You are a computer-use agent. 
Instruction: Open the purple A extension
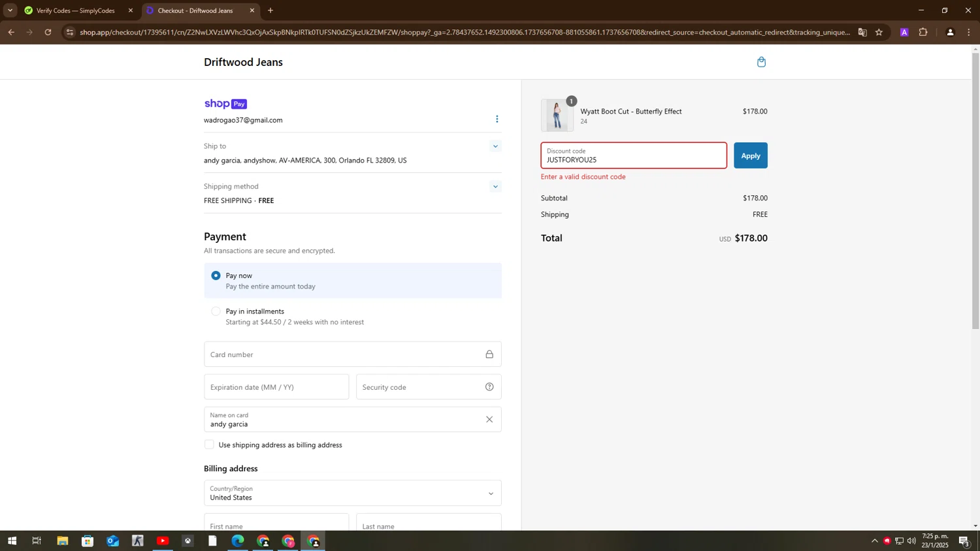click(x=904, y=32)
